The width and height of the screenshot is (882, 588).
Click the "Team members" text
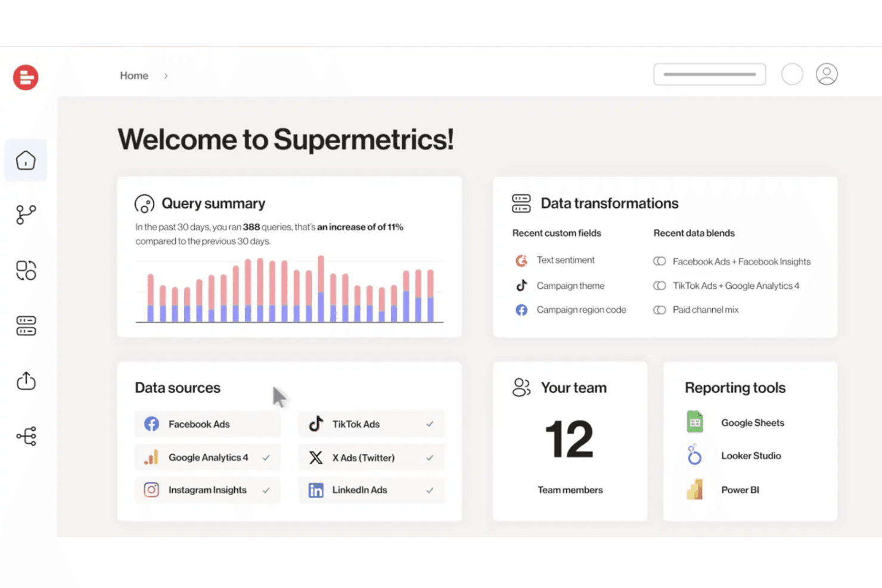pos(570,490)
